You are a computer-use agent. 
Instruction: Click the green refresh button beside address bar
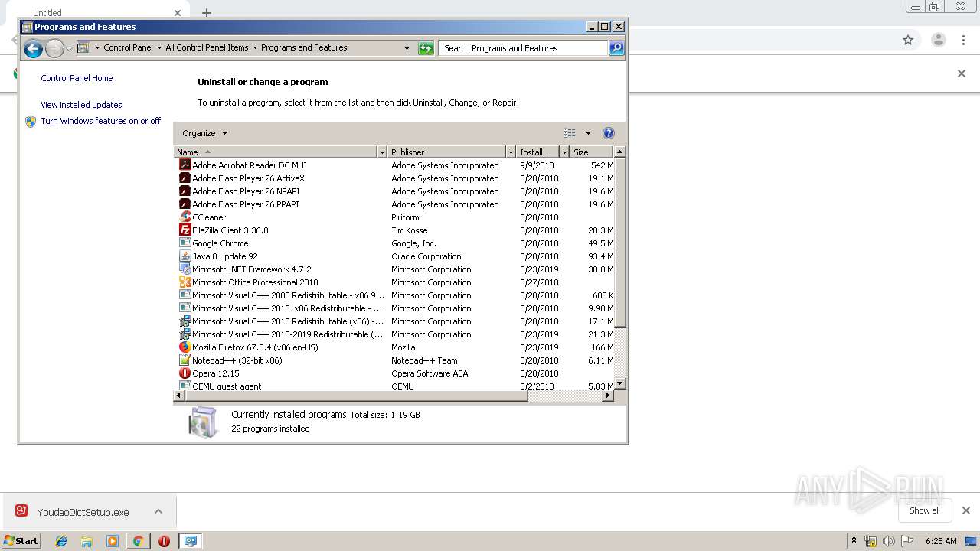coord(426,48)
